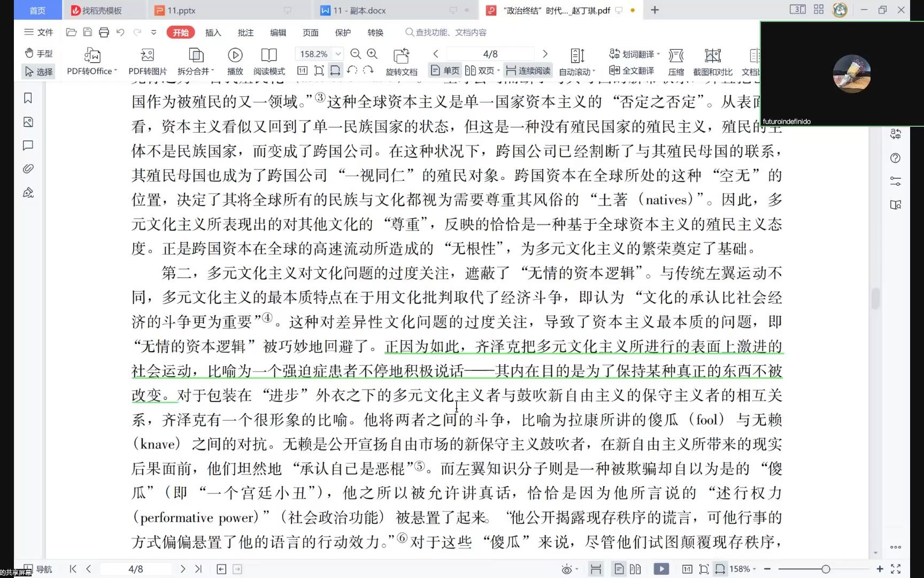Viewport: 924px width, 578px height.
Task: Switch to the 转换 ribbon tab
Action: pos(375,32)
